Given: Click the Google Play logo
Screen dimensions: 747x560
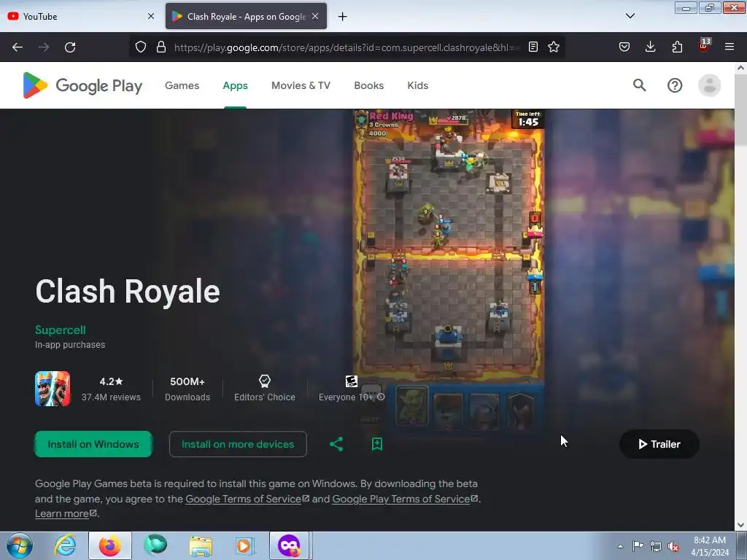Looking at the screenshot, I should [83, 86].
